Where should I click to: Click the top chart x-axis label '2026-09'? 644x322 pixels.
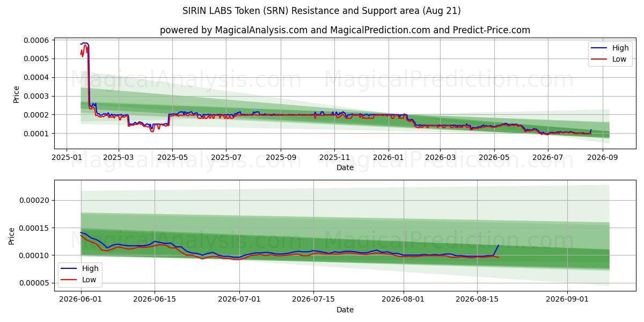click(x=602, y=158)
